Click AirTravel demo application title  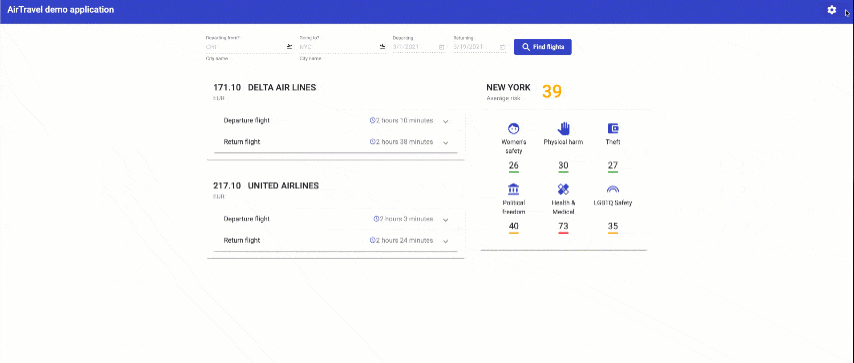pos(60,10)
